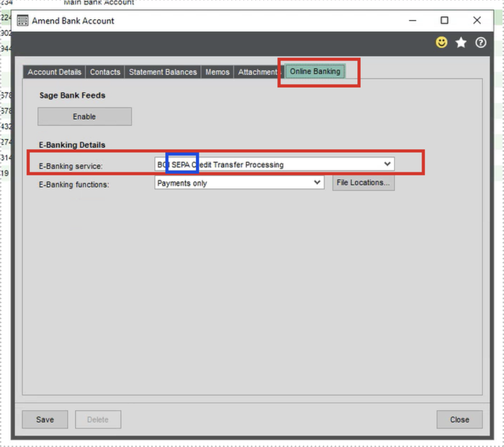Screen dimensions: 504x447
Task: Switch to the Account Details tab
Action: [54, 72]
